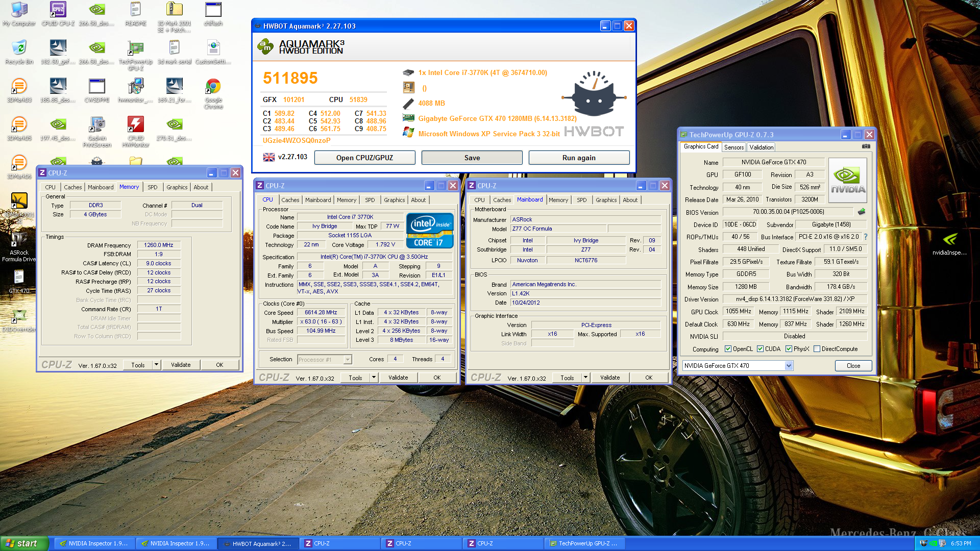Click Run again in Aquamark

point(579,158)
